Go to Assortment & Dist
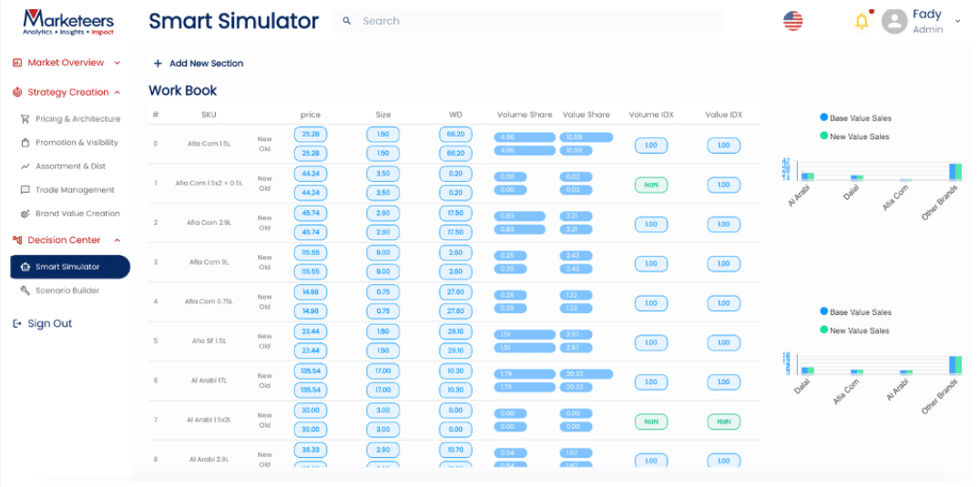 pos(70,167)
